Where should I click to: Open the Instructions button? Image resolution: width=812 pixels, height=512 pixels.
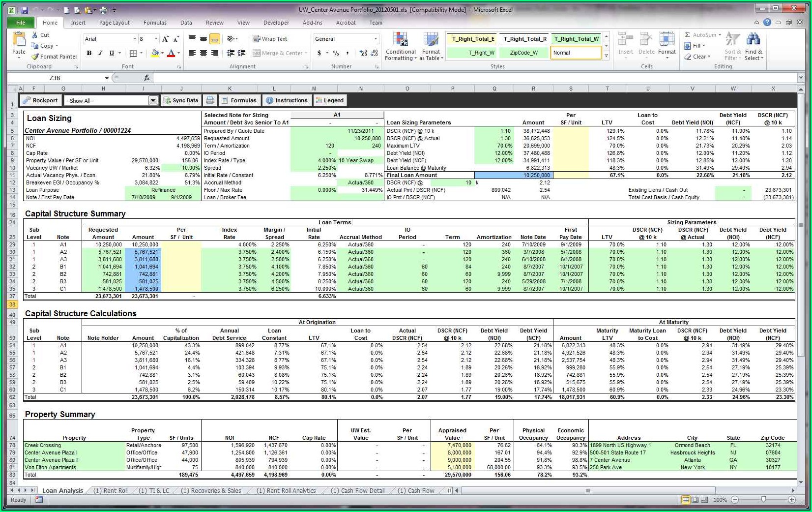(x=287, y=100)
